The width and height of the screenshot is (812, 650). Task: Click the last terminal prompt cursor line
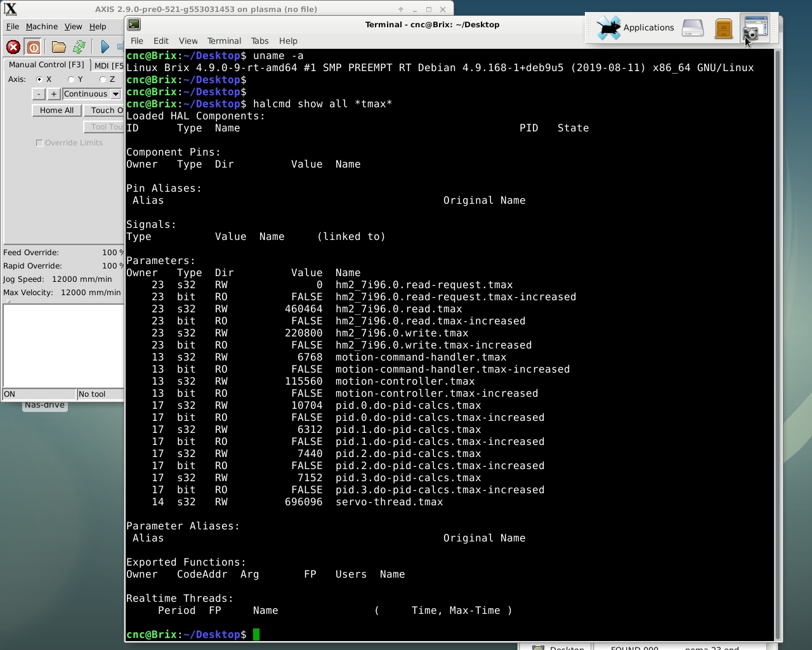click(256, 635)
